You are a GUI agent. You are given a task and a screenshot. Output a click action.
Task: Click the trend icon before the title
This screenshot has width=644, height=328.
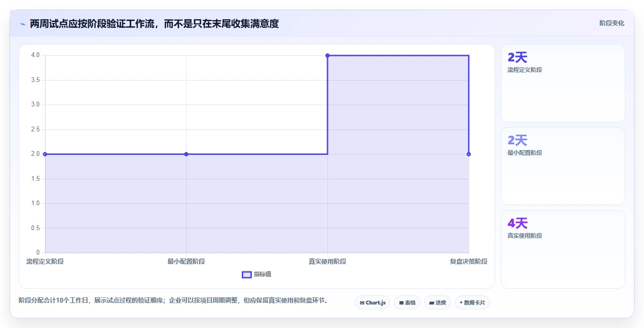point(23,24)
